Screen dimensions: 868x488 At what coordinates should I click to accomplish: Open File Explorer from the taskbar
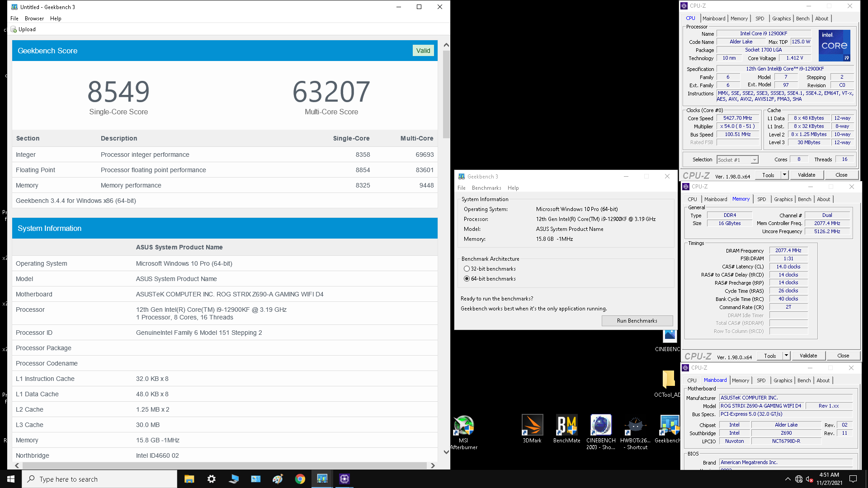tap(189, 479)
